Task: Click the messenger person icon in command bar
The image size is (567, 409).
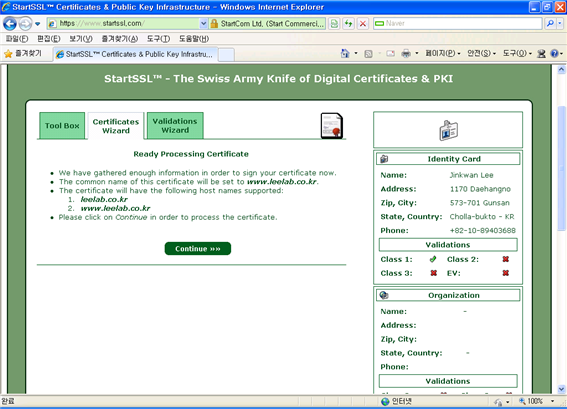Action: coord(541,54)
